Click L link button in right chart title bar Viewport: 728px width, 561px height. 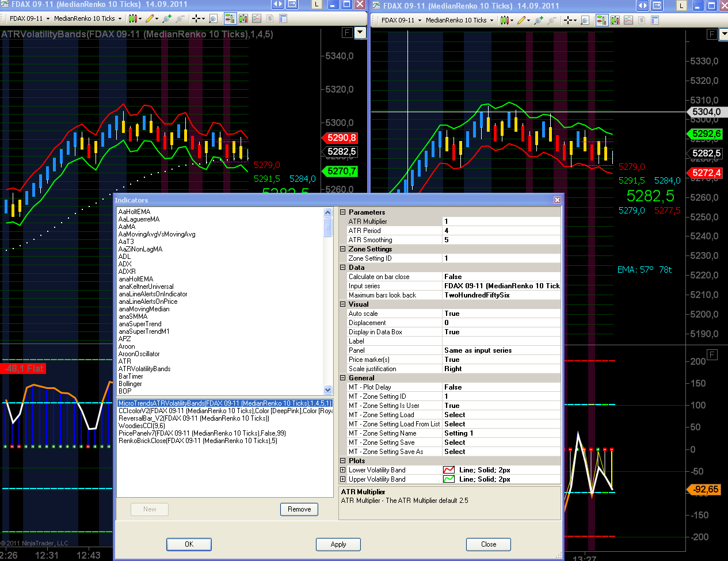point(681,6)
